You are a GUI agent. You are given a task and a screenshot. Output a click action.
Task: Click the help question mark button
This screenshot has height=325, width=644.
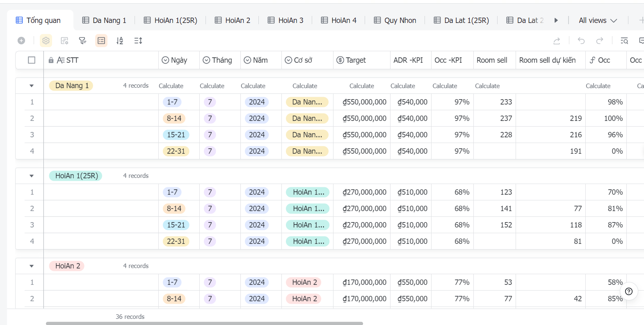629,291
